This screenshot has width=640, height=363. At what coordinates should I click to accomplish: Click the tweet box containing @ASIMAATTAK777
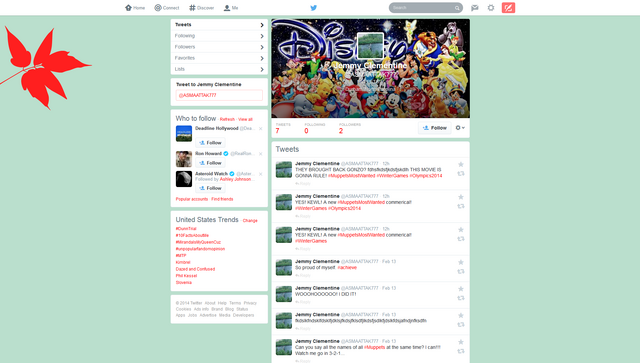[219, 95]
